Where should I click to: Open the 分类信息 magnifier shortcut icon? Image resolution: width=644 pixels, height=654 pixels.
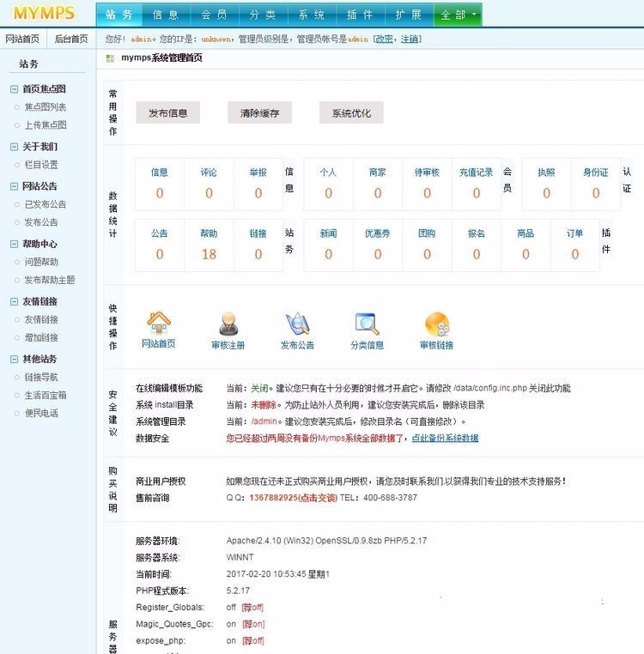coord(367,324)
